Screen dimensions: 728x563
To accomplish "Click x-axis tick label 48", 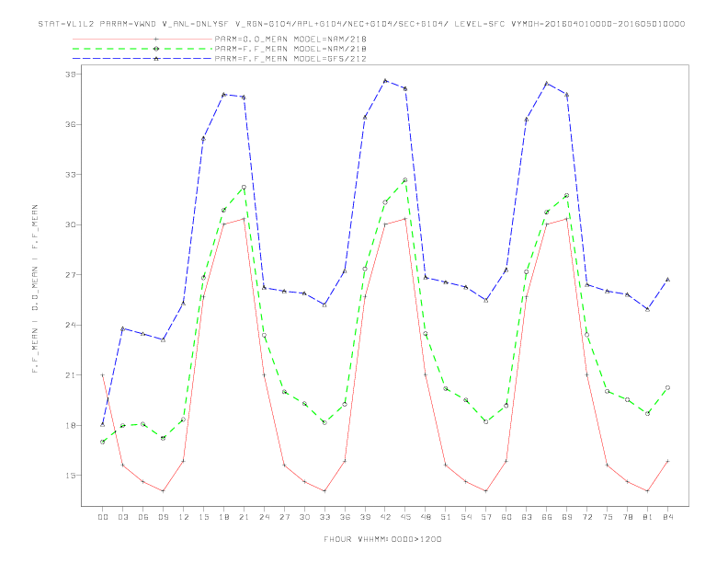I will (x=426, y=517).
